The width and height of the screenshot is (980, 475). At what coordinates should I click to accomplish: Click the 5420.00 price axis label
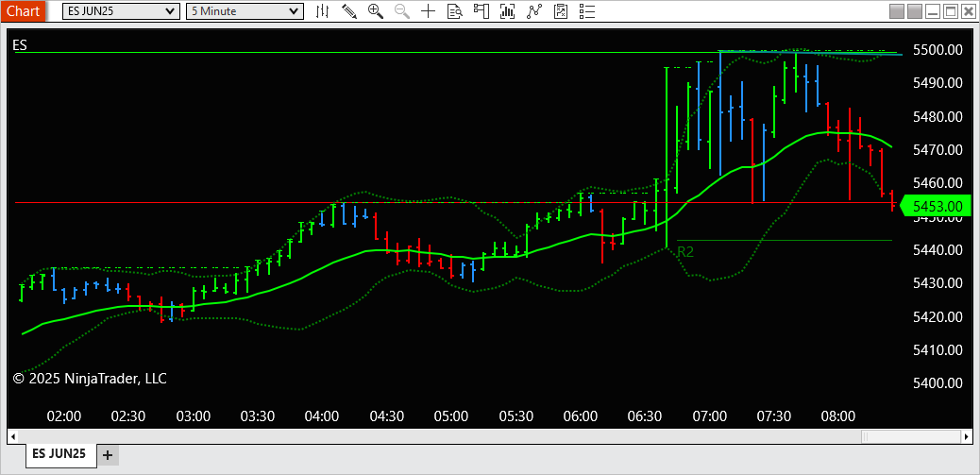937,317
